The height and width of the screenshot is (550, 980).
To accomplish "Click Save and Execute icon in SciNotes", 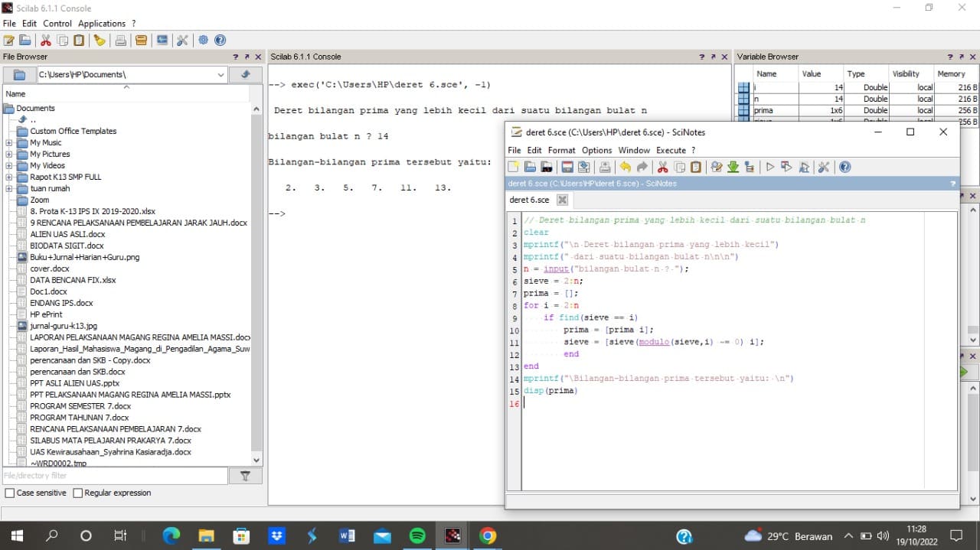I will tap(786, 167).
